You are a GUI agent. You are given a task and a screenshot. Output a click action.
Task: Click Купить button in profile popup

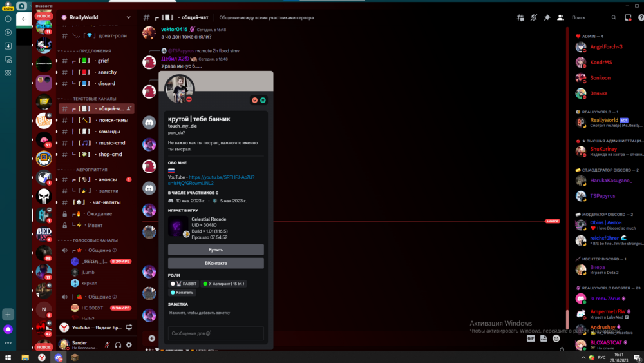[x=216, y=250]
